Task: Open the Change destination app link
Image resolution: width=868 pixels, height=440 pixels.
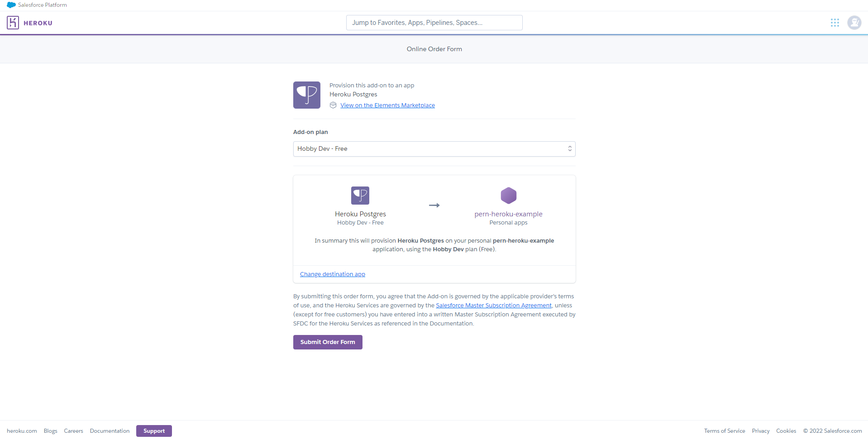Action: (332, 274)
